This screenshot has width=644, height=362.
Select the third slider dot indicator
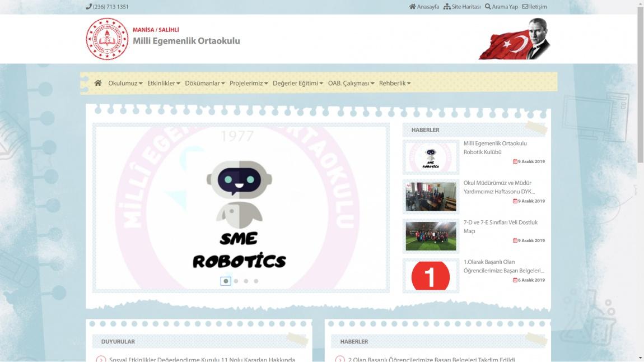(246, 281)
